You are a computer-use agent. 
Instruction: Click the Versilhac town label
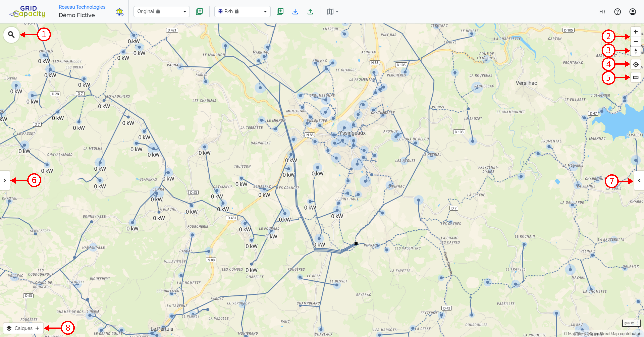coord(526,83)
